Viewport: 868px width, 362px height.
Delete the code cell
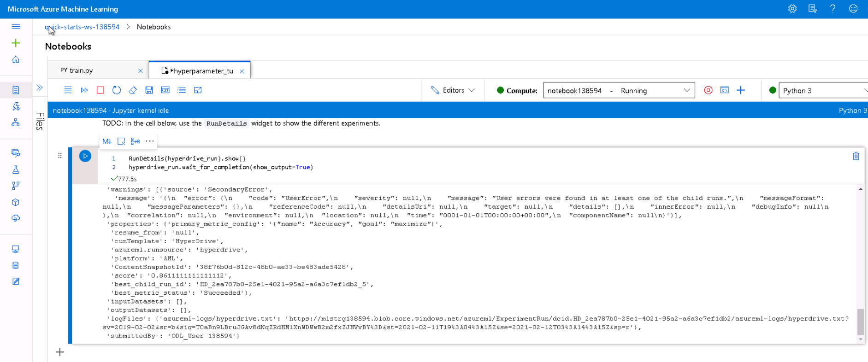coord(856,156)
